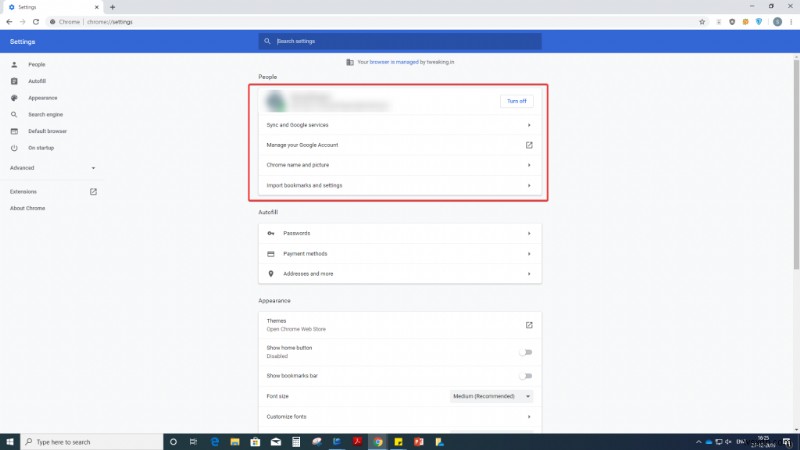This screenshot has width=800, height=450.
Task: Click the Extensions open-in-new-tab icon
Action: coord(93,192)
